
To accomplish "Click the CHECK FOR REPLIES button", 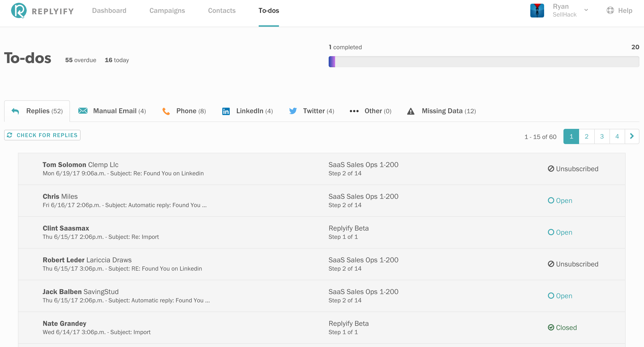I will tap(42, 135).
